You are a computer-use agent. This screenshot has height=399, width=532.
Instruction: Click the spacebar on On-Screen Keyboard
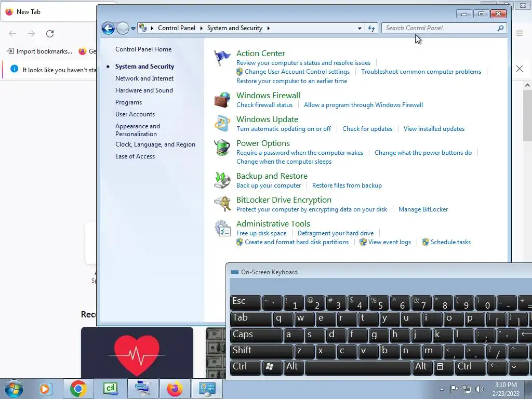point(358,367)
